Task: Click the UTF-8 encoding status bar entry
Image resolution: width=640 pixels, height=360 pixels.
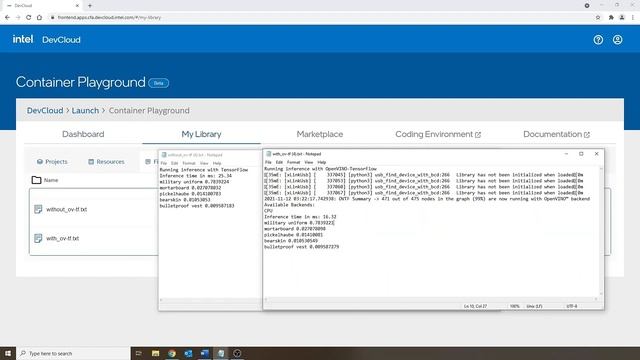Action: [x=572, y=306]
